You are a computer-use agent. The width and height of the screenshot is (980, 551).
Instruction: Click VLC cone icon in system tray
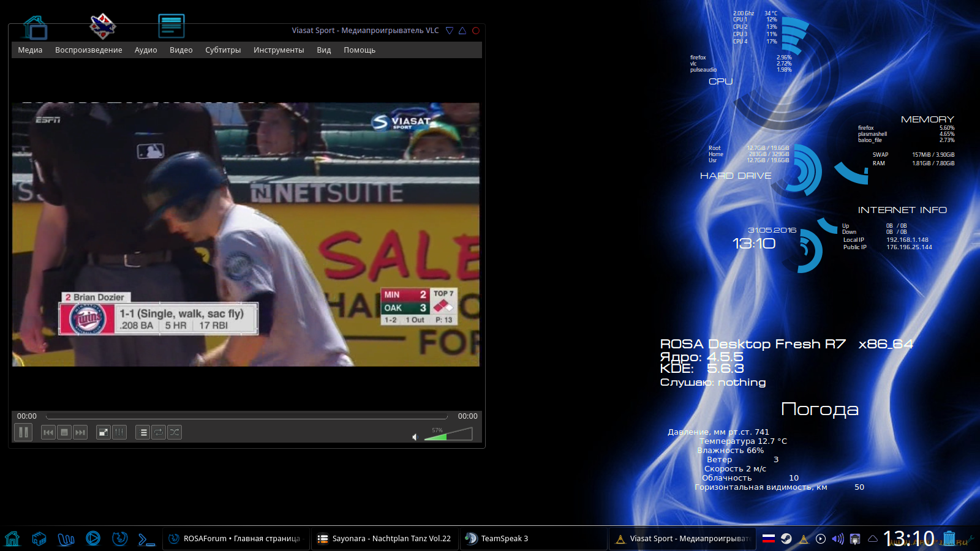coord(804,539)
